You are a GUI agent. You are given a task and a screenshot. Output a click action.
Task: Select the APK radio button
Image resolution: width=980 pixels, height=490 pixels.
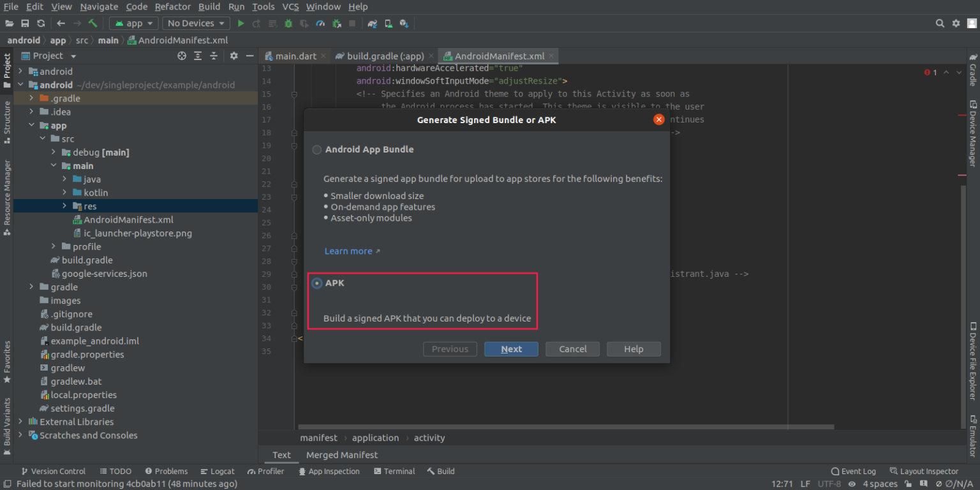pos(316,283)
